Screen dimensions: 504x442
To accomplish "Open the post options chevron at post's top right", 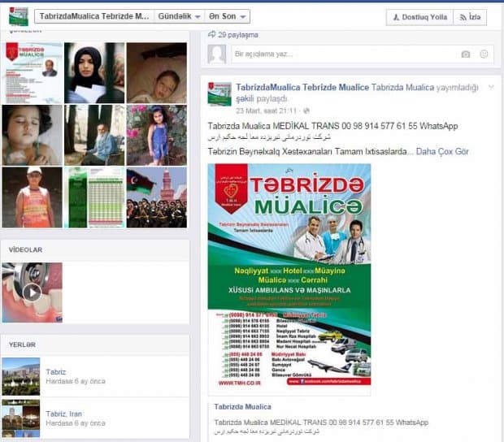I will pos(491,87).
